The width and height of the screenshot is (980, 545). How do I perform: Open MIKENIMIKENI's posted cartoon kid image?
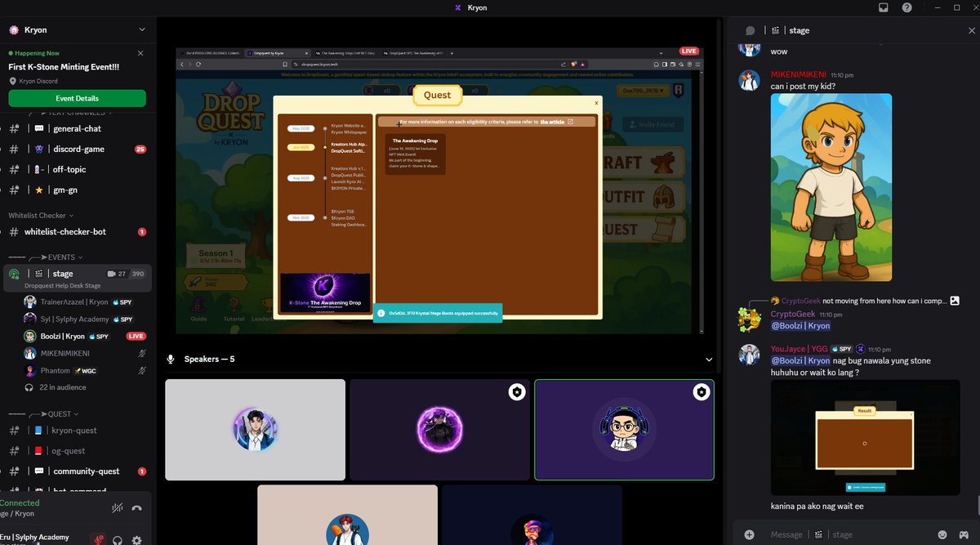[x=831, y=188]
